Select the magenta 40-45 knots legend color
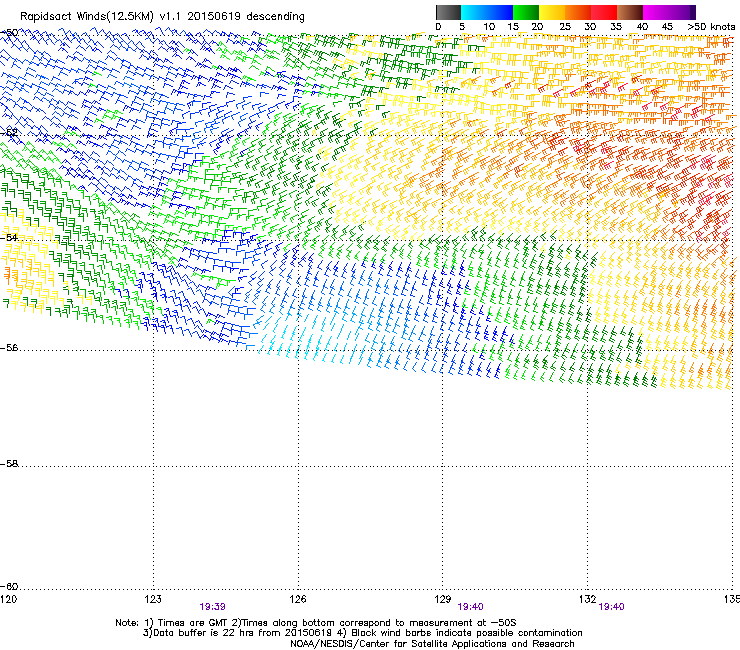 click(656, 12)
